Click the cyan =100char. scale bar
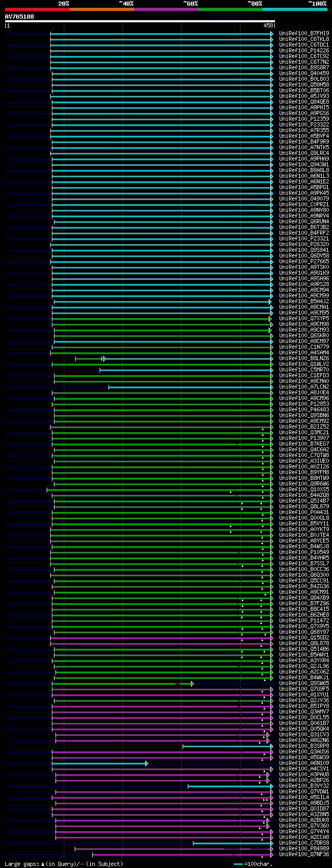This screenshot has width=332, height=868. pos(238,864)
